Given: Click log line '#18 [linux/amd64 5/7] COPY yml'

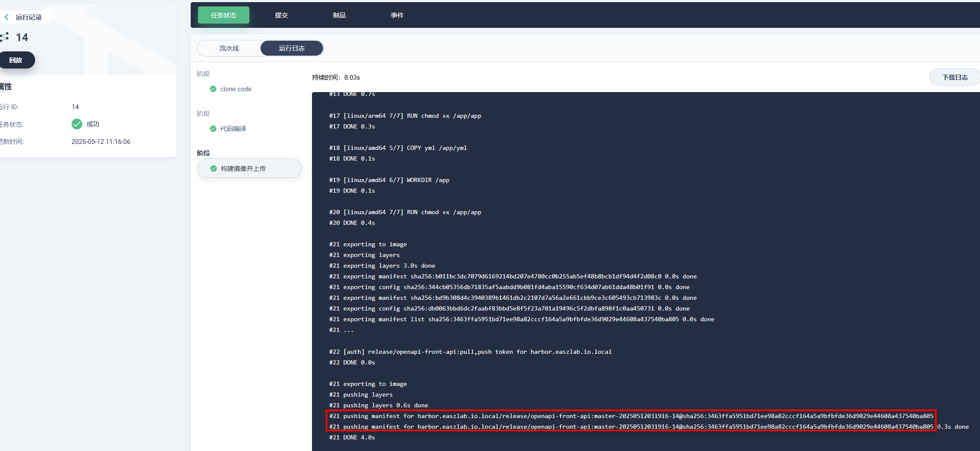Looking at the screenshot, I should [x=398, y=148].
